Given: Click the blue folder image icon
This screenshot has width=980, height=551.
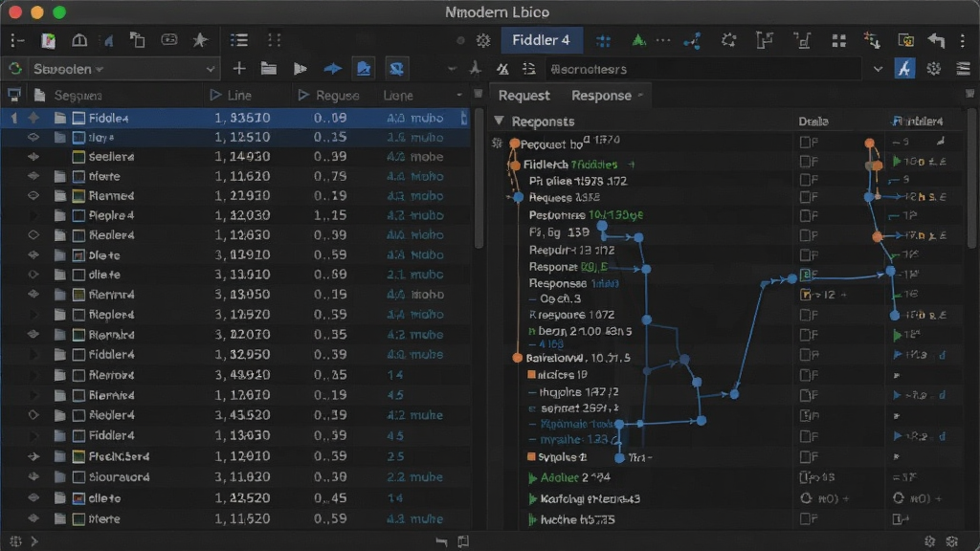Looking at the screenshot, I should coord(364,69).
